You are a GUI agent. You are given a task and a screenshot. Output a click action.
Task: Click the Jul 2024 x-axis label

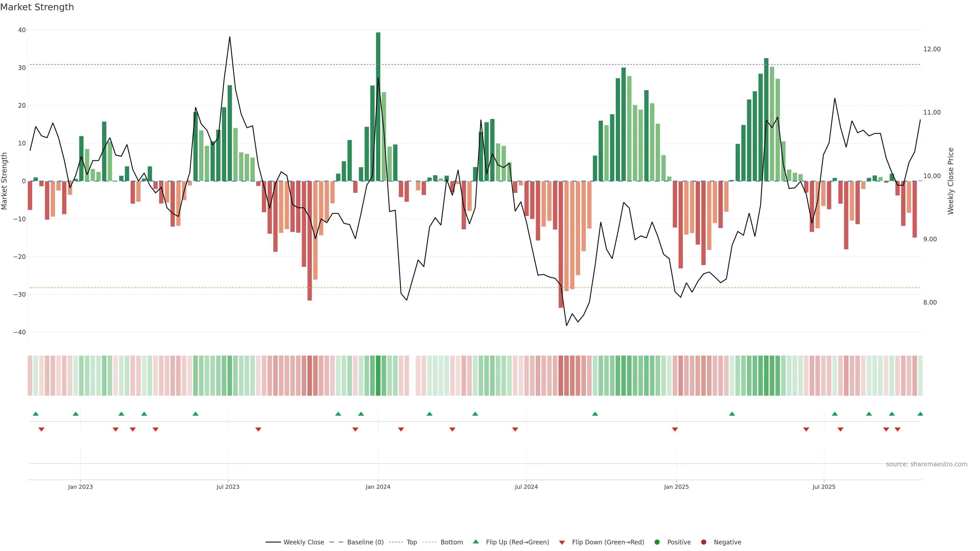526,487
